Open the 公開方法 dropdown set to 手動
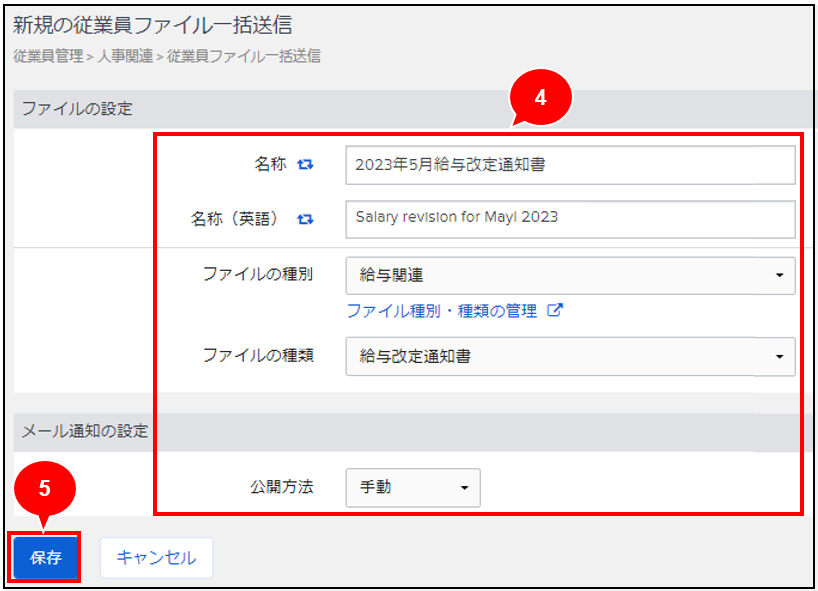The image size is (818, 591). tap(412, 487)
